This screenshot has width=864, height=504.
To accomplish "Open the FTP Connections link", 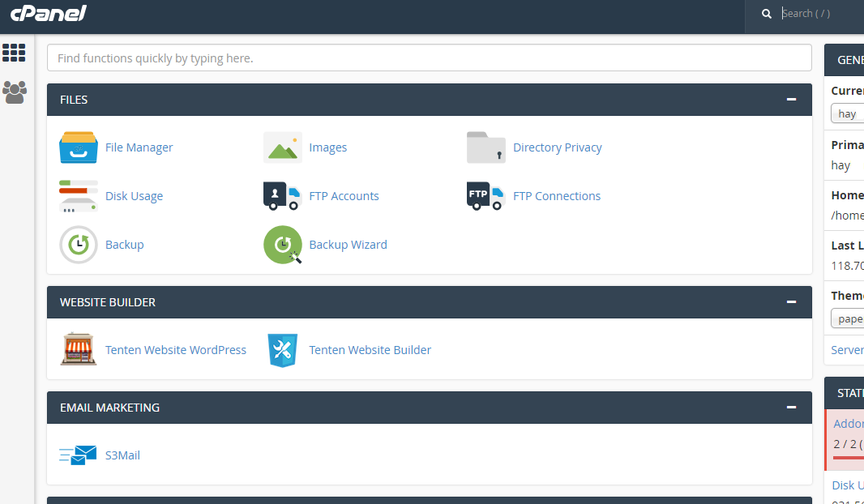I will (557, 195).
